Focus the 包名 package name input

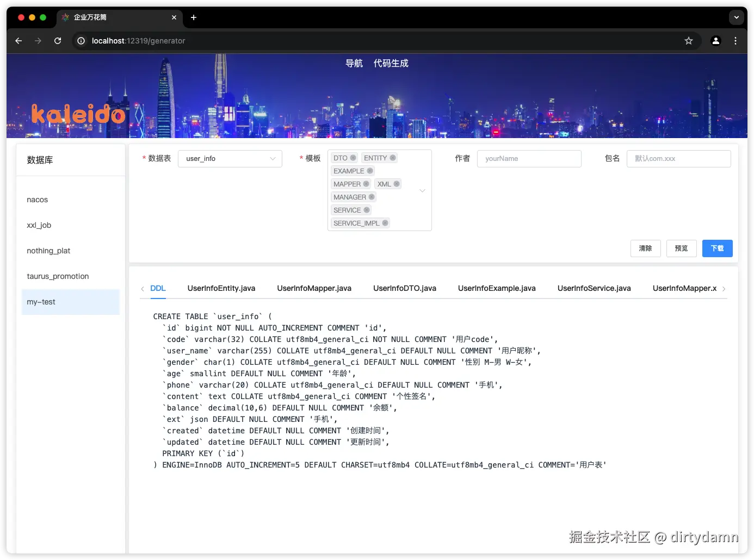pyautogui.click(x=679, y=159)
